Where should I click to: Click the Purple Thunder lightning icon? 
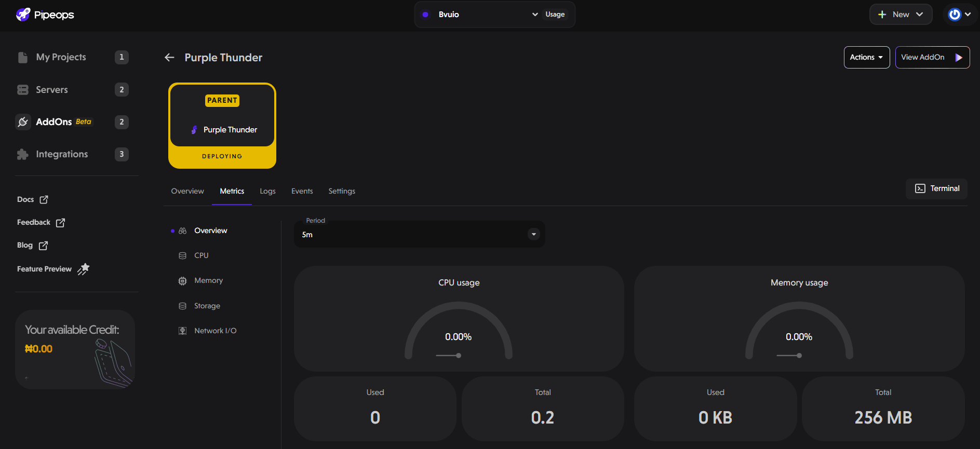pyautogui.click(x=194, y=130)
